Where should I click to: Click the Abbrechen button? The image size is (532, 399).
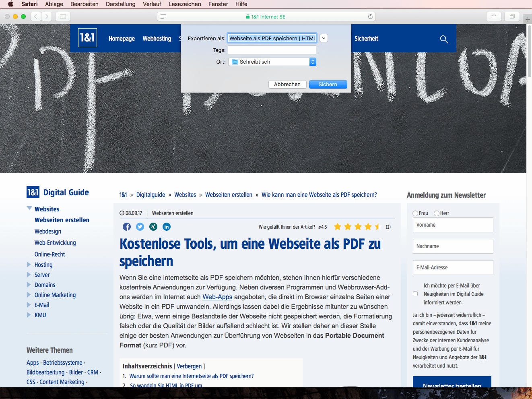click(287, 84)
